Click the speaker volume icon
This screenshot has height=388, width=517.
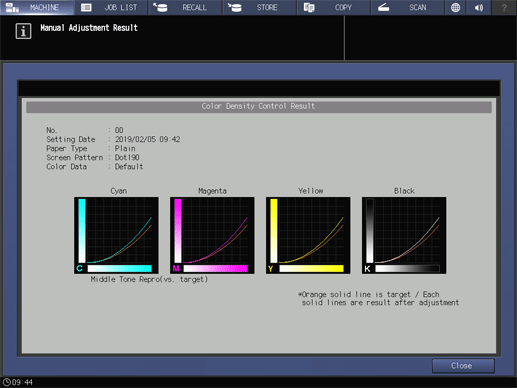(x=479, y=7)
